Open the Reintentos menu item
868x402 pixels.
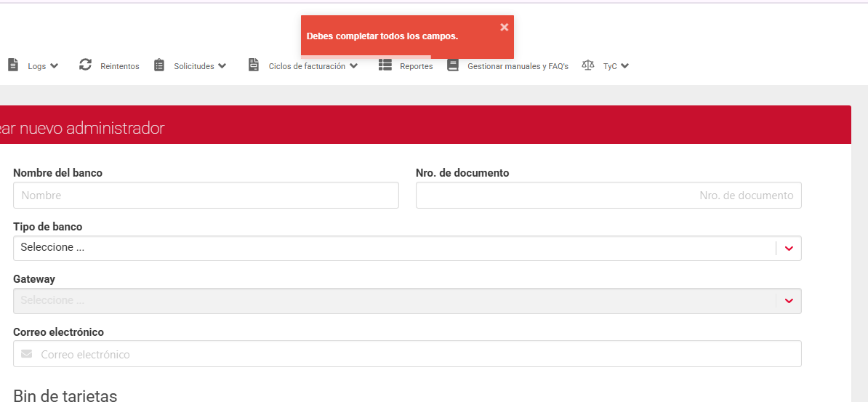pyautogui.click(x=120, y=66)
